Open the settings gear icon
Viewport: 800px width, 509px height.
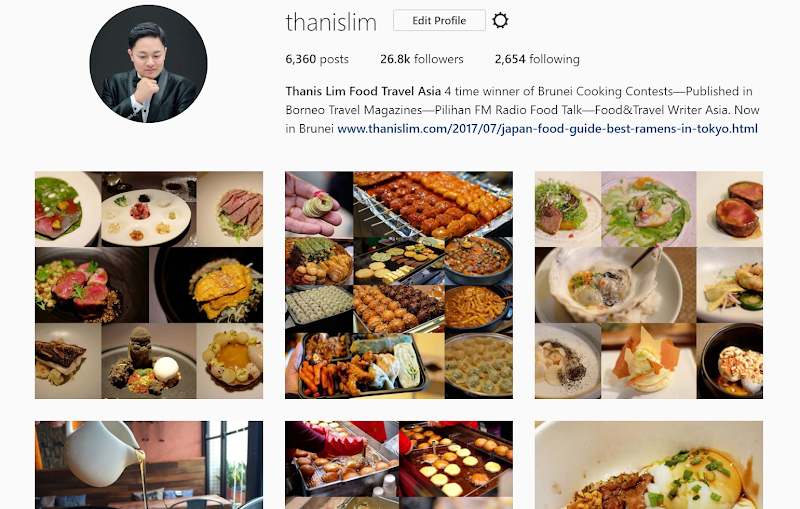[x=500, y=20]
